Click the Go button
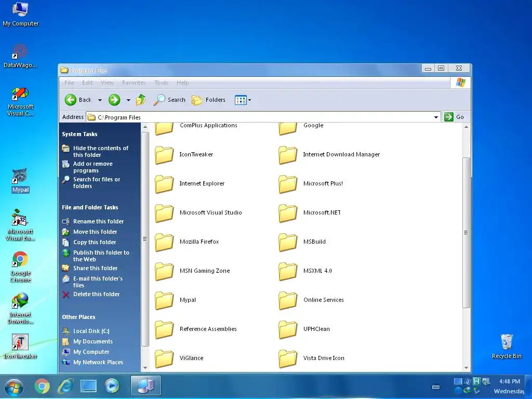Image resolution: width=532 pixels, height=399 pixels. 454,117
